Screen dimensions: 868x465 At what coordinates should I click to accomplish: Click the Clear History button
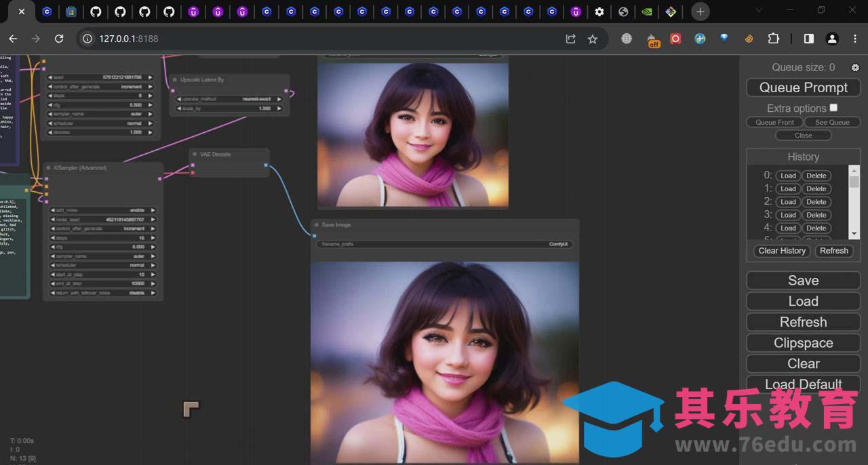(x=782, y=251)
